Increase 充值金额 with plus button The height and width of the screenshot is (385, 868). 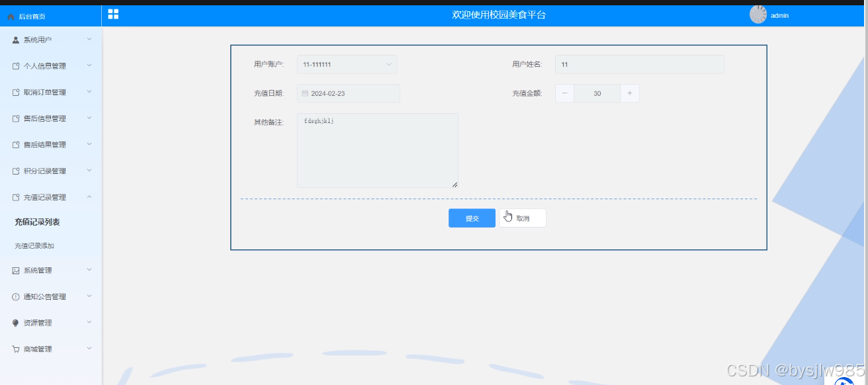(x=630, y=94)
